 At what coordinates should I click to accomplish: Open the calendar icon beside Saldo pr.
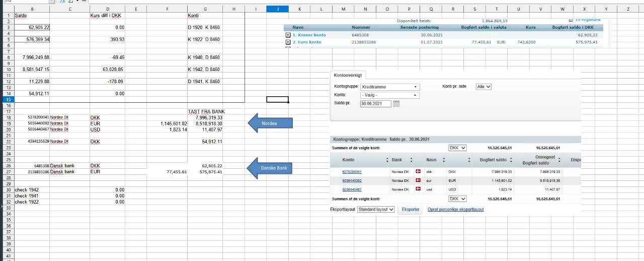(396, 104)
